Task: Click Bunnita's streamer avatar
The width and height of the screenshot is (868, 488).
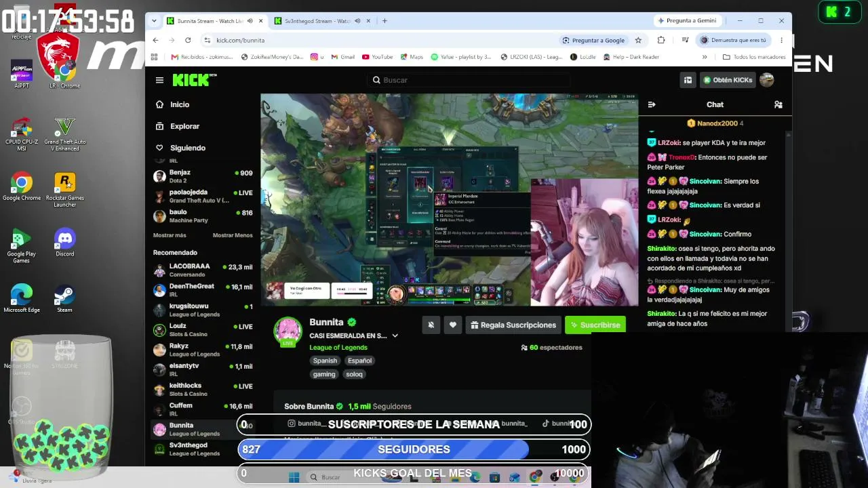Action: click(288, 330)
